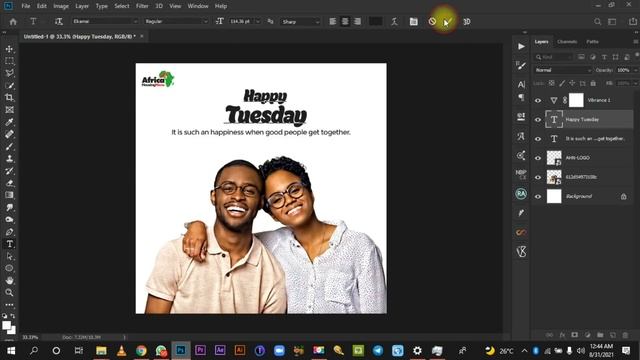
Task: Select the Crop tool
Action: [x=9, y=98]
